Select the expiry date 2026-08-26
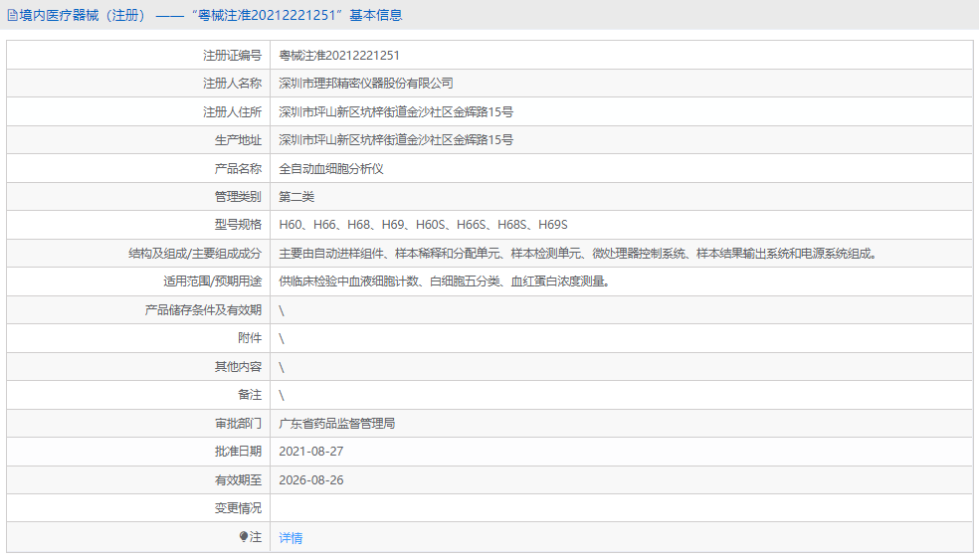 (x=311, y=480)
